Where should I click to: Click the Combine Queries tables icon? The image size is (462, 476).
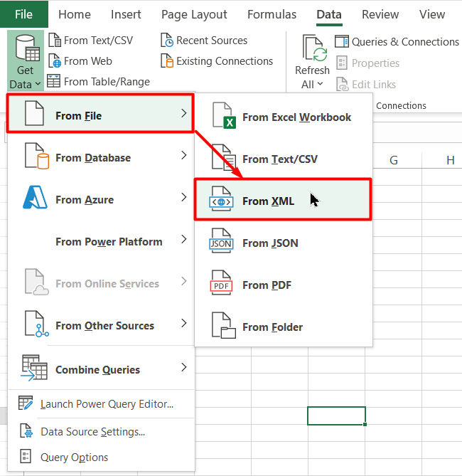34,368
